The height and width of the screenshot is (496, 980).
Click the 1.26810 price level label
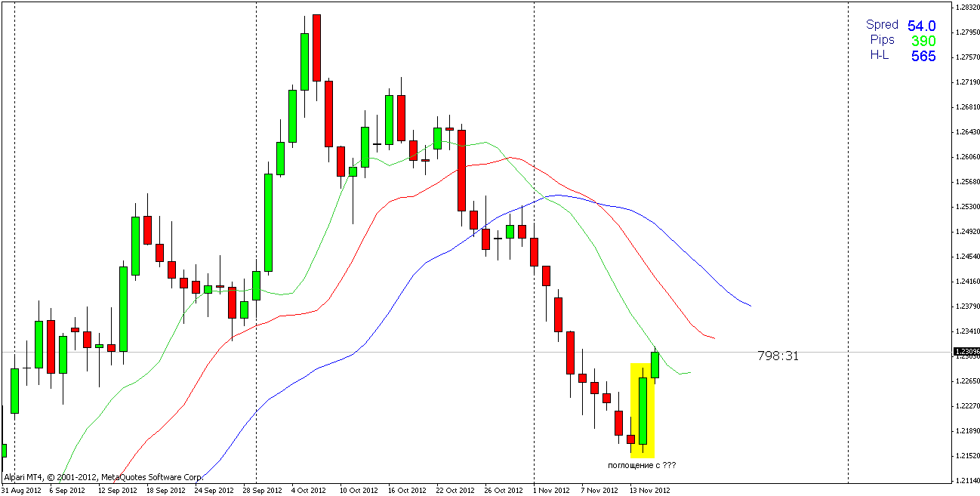pos(967,106)
